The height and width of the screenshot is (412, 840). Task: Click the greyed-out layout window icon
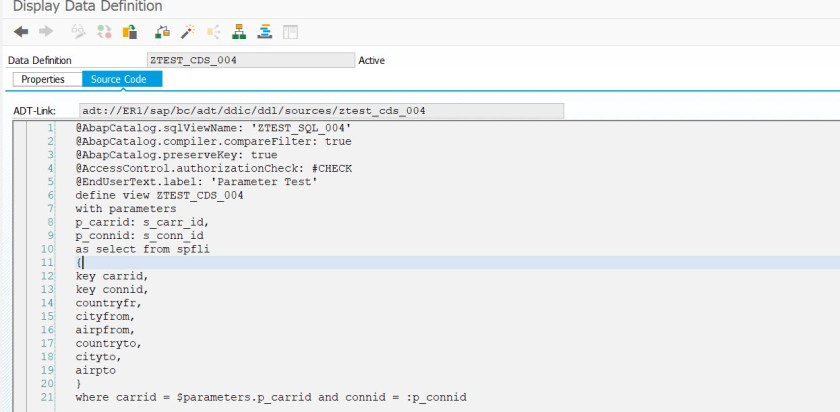pos(290,32)
